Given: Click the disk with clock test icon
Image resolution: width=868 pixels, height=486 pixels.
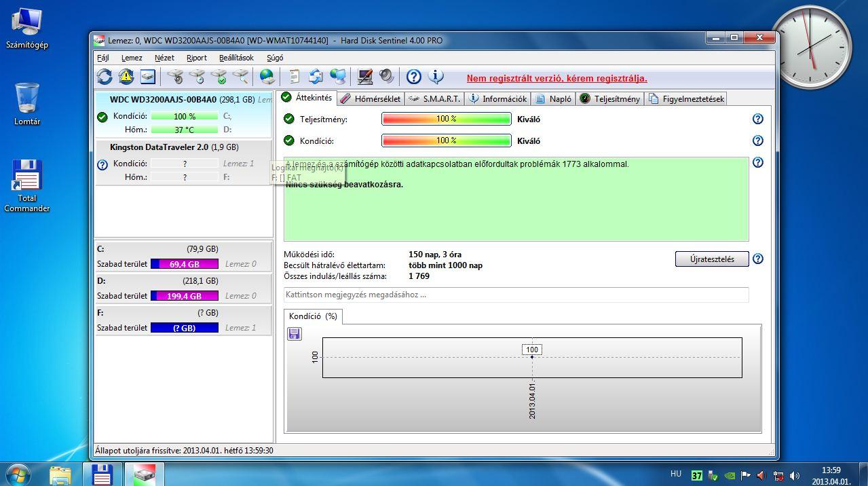Looking at the screenshot, I should point(197,77).
